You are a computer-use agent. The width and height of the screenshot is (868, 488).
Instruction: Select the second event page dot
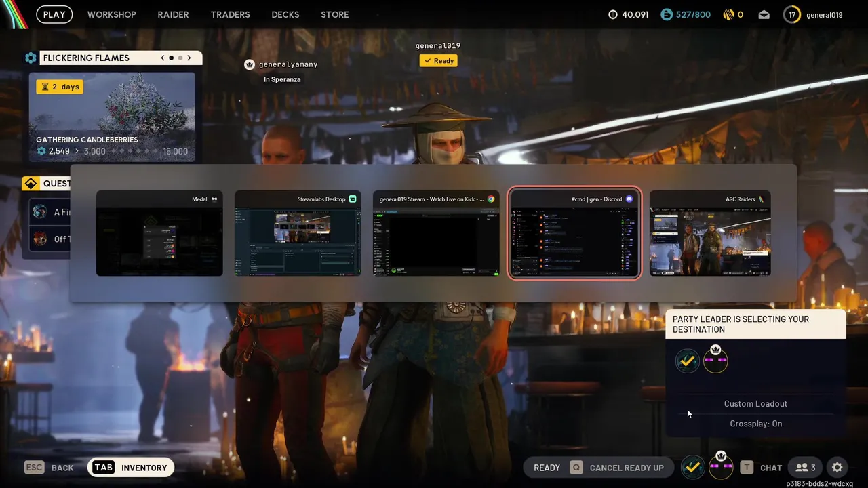pyautogui.click(x=180, y=58)
